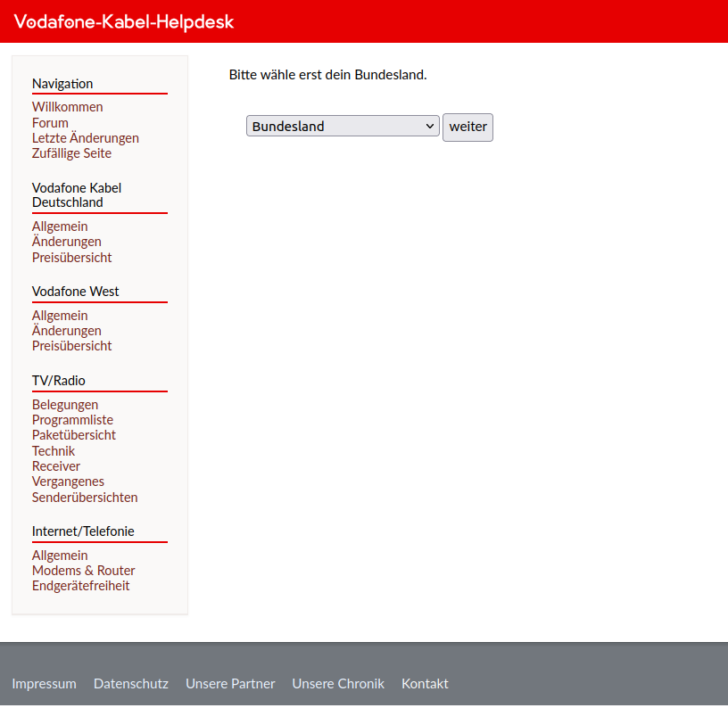Open the Receiver link

[x=56, y=466]
